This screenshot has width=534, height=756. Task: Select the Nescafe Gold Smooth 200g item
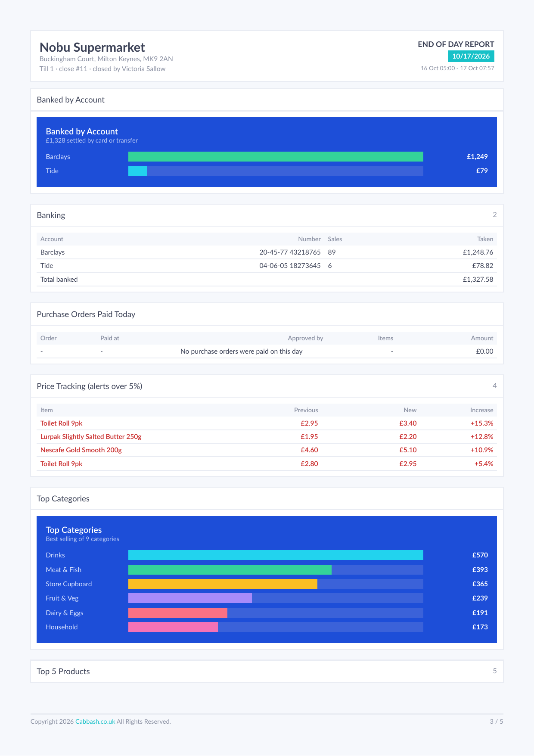pos(81,450)
